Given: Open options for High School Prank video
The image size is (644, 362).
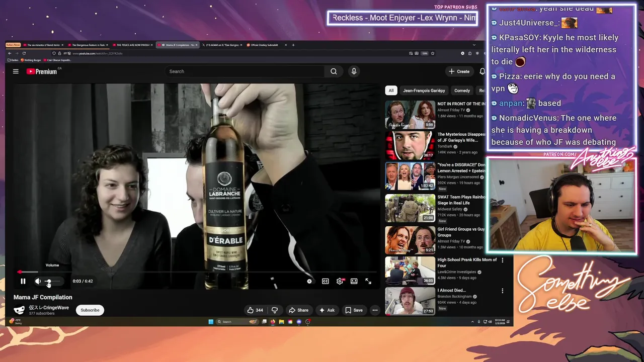Looking at the screenshot, I should coord(502,260).
